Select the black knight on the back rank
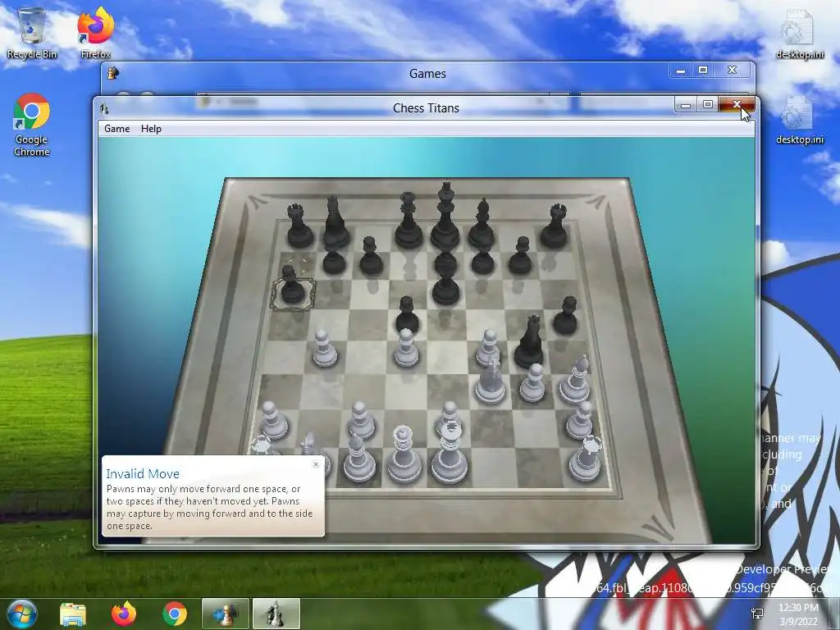Viewport: 840px width, 630px height. tap(335, 222)
